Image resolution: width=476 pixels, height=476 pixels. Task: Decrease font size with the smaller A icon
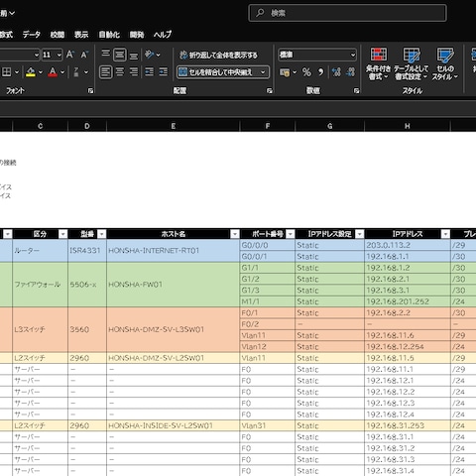click(84, 55)
